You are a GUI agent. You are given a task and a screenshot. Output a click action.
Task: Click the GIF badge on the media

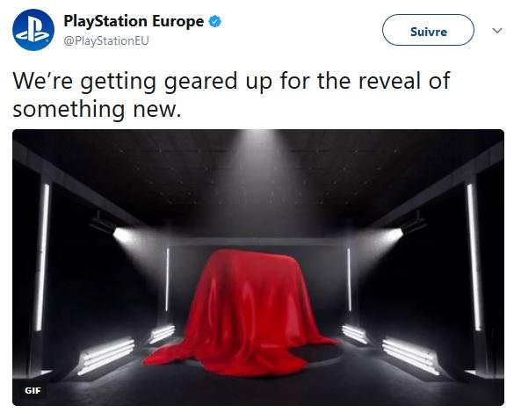click(33, 390)
